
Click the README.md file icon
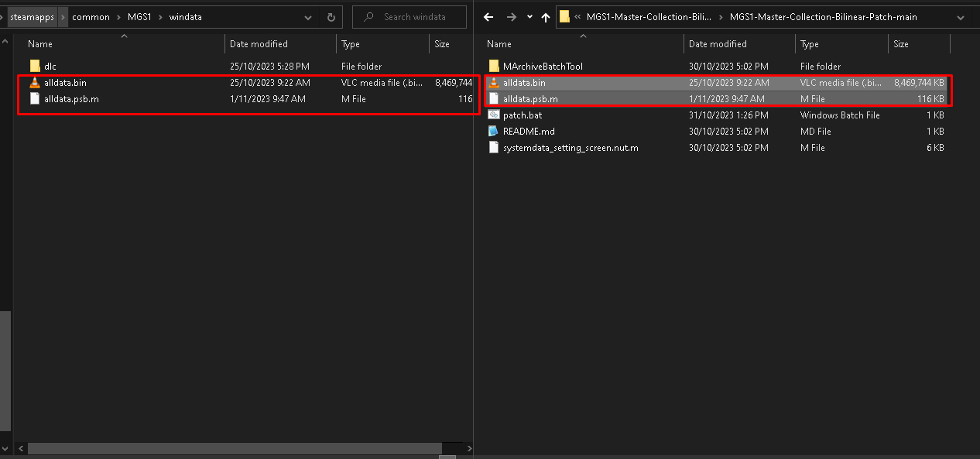tap(494, 132)
